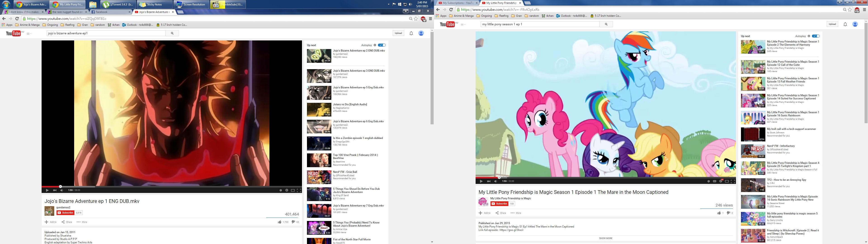
Task: Dislike the My Little Pony video
Action: point(728,213)
